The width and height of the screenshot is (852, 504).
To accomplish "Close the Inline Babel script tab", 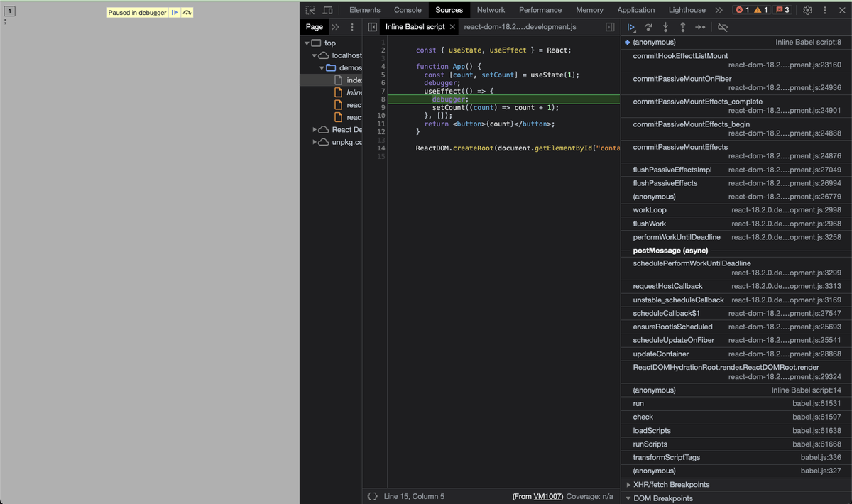I will pyautogui.click(x=452, y=27).
